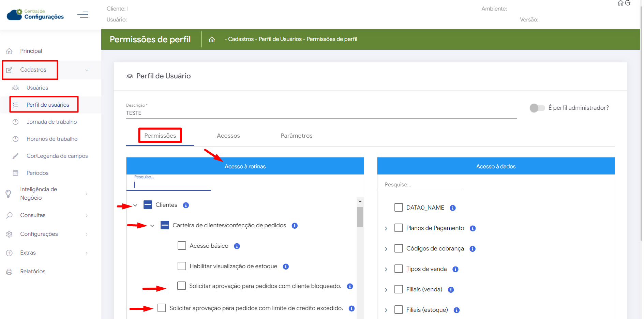Image resolution: width=644 pixels, height=320 pixels.
Task: Click the Acesso à dados search field
Action: pos(419,184)
